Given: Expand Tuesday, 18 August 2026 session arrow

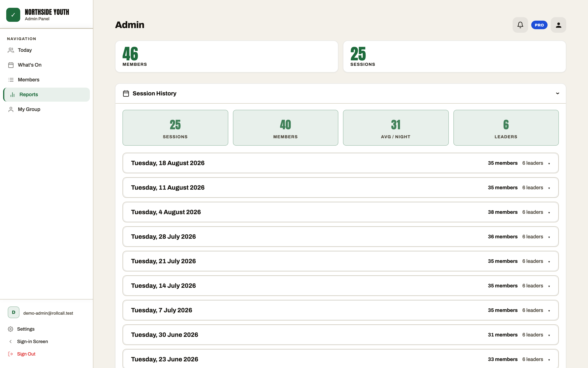Looking at the screenshot, I should click(549, 164).
